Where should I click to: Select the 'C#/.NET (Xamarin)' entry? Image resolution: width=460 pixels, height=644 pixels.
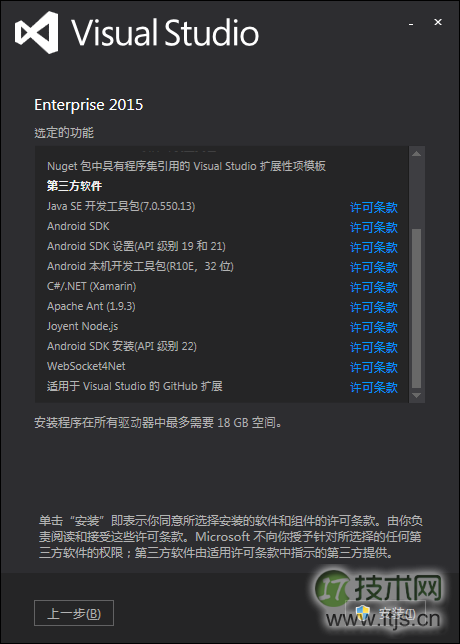tap(92, 286)
